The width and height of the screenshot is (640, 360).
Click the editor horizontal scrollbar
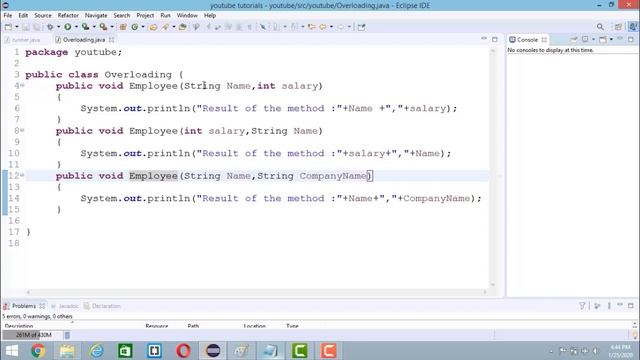coord(256,292)
